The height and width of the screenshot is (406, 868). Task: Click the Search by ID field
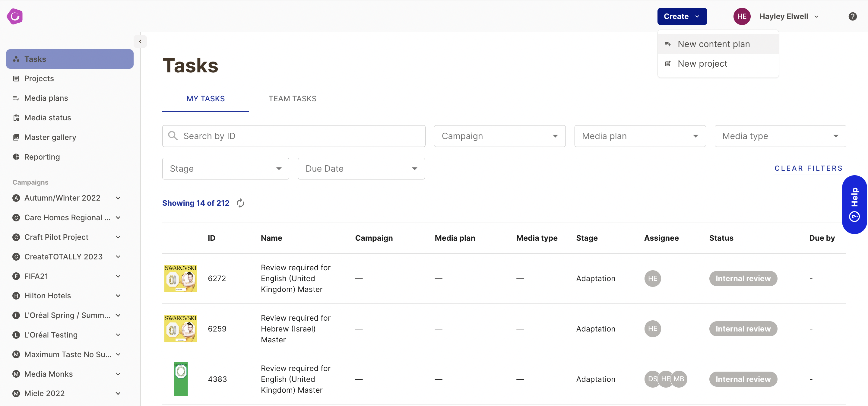tap(293, 136)
